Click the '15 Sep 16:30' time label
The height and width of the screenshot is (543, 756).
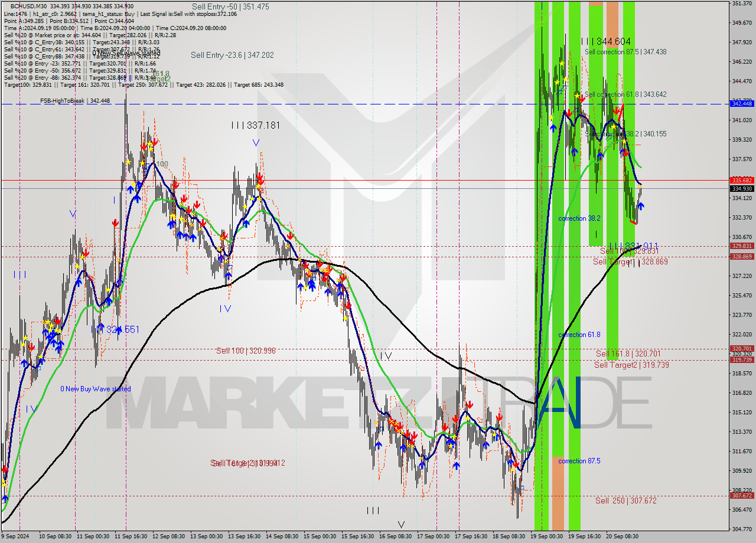[359, 537]
